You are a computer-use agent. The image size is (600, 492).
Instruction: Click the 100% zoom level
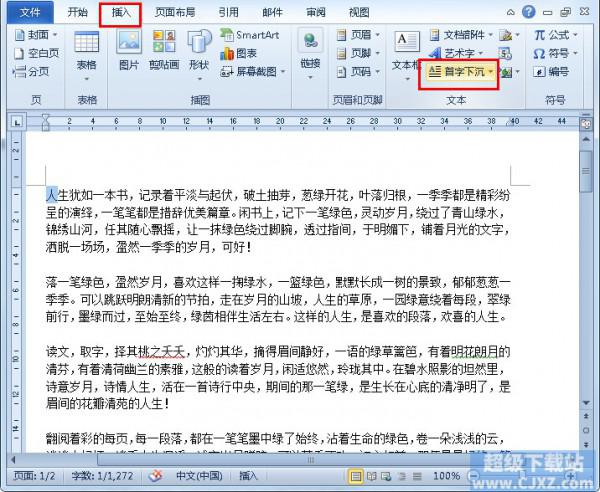[x=446, y=476]
